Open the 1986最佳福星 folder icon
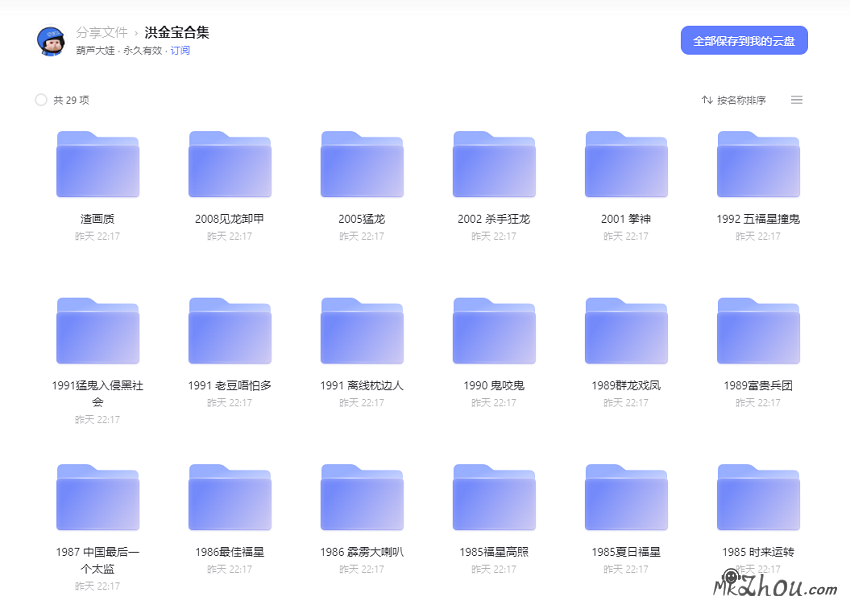Screen dimensions: 850x613 (230, 497)
